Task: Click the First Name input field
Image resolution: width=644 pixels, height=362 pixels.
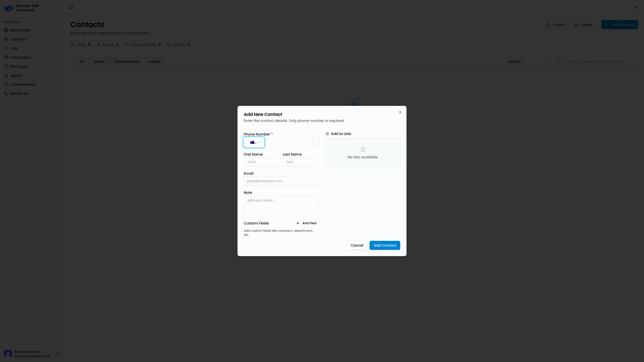Action: coord(262,162)
